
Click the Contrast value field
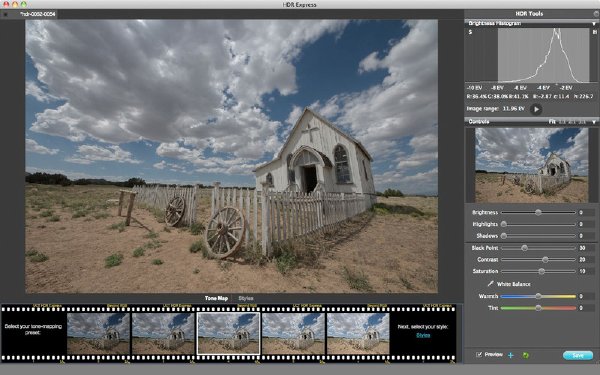pos(586,259)
